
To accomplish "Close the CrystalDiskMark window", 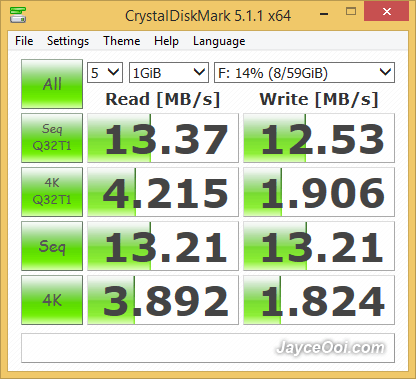I will [x=387, y=12].
